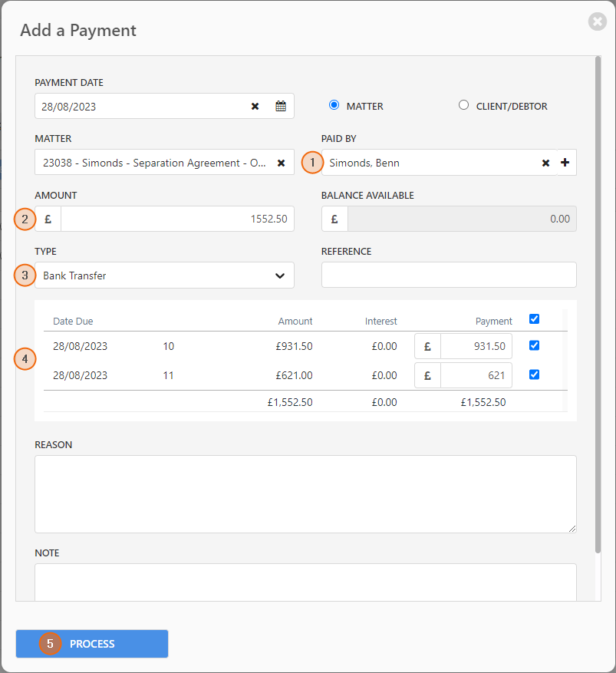Click the Process button
616x673 pixels.
point(92,643)
